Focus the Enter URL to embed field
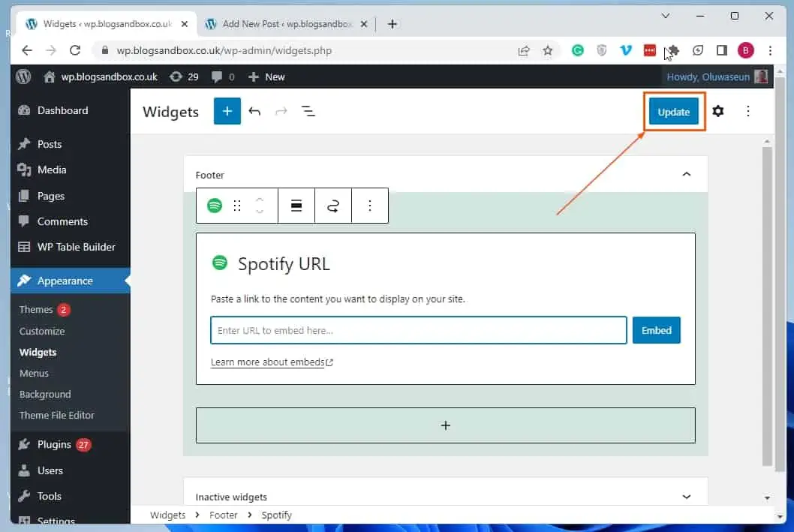The image size is (794, 532). pyautogui.click(x=418, y=330)
